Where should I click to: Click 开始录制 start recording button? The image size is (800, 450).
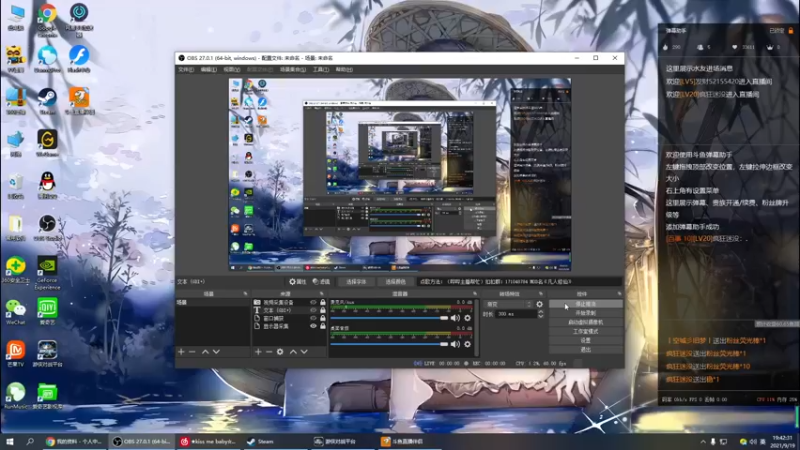(x=586, y=313)
